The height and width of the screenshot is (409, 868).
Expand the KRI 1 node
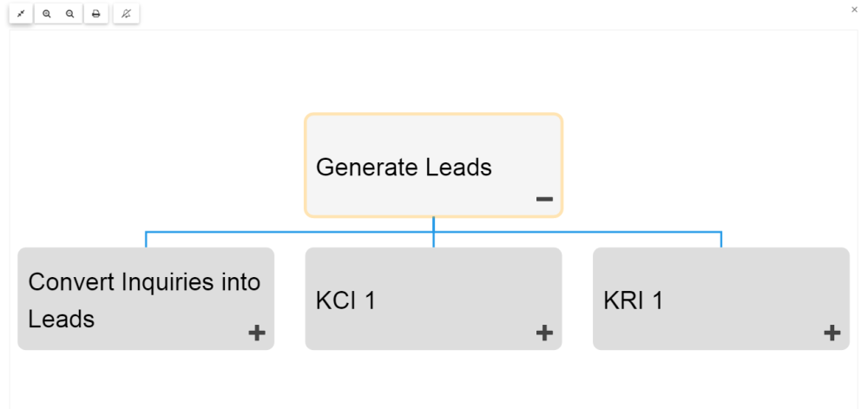click(x=832, y=333)
